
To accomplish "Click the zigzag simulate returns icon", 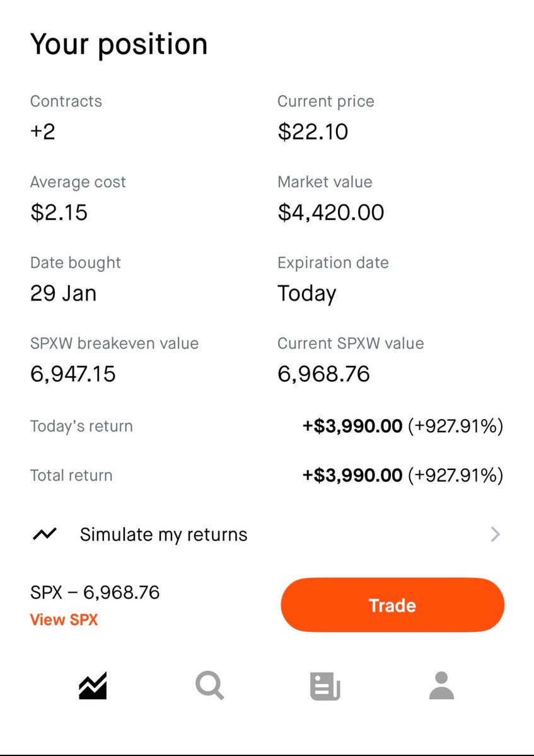I will (x=45, y=535).
